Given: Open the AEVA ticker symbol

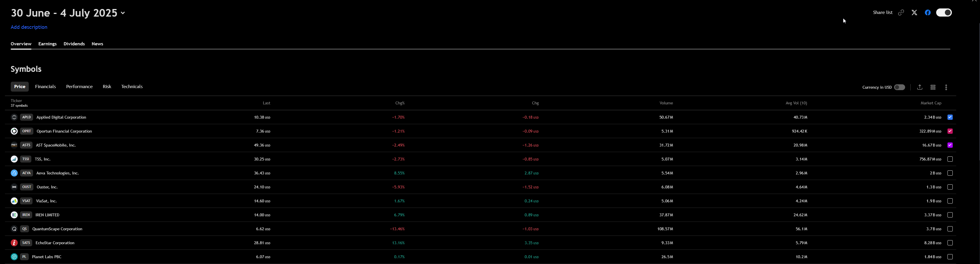Looking at the screenshot, I should [27, 173].
